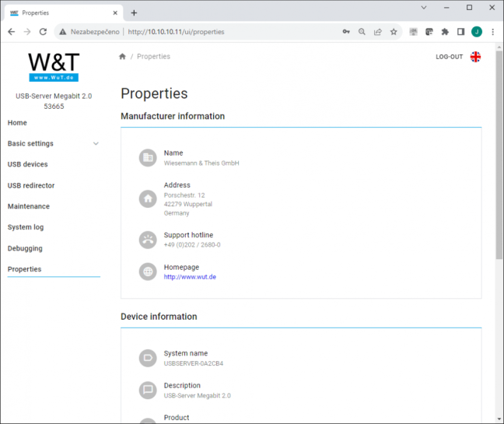The image size is (504, 424).
Task: Expand tab search chevron in title bar
Action: 424,8
